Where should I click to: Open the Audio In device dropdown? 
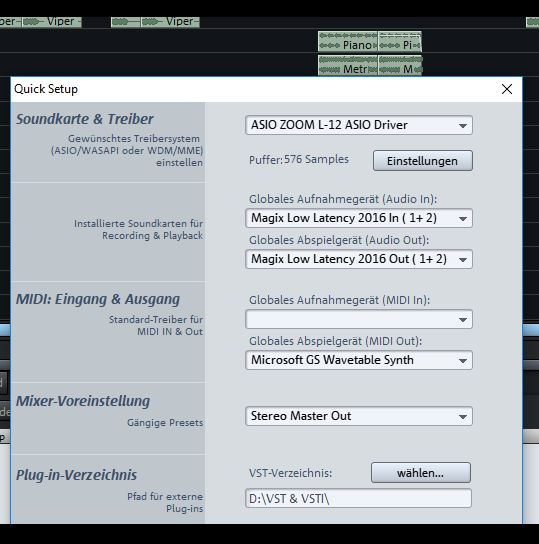tap(359, 218)
